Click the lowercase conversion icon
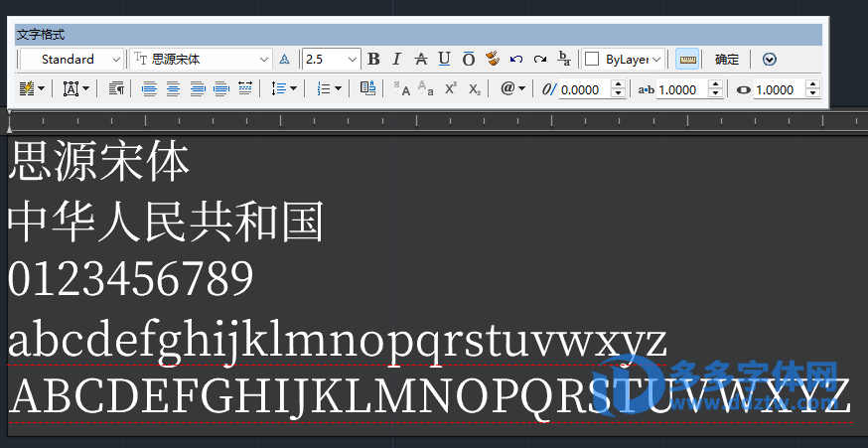Screen dimensions: 868x448 point(426,88)
